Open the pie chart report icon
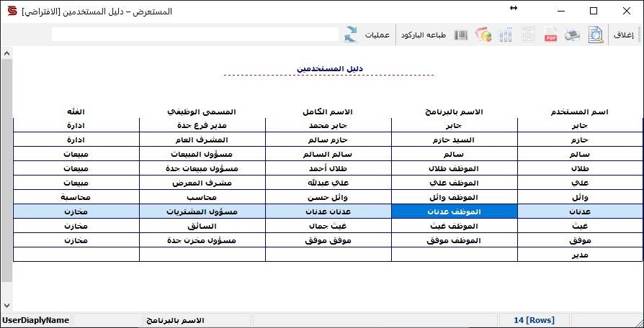This screenshot has height=328, width=644. point(483,35)
